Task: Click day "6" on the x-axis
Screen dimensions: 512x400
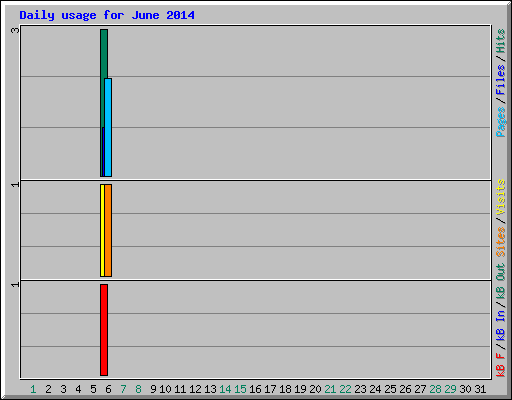Action: 108,389
